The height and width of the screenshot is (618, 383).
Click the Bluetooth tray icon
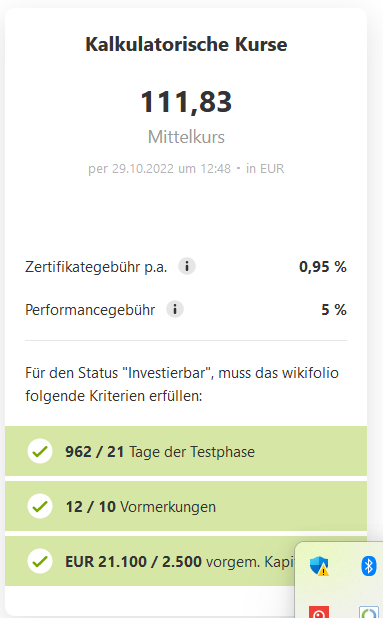tap(368, 566)
